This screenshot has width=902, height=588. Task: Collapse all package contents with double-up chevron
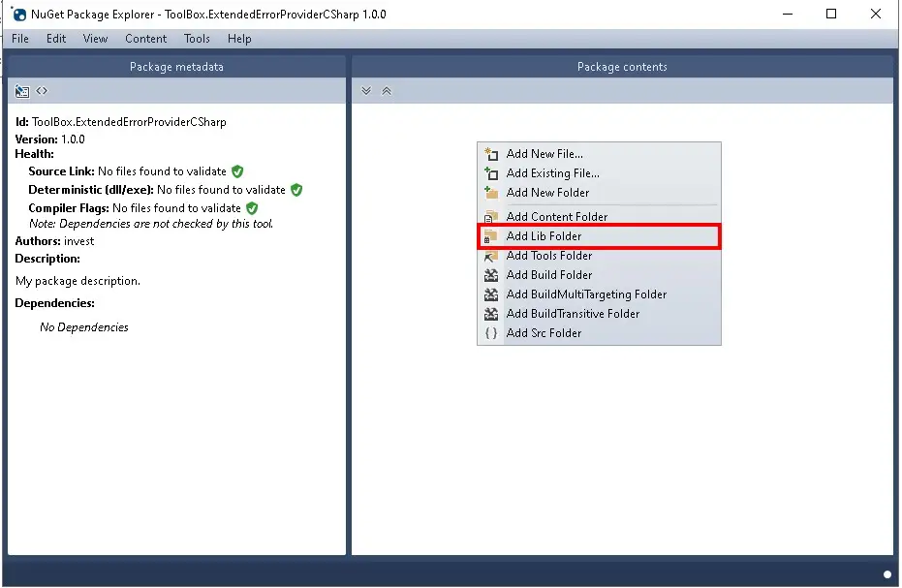(387, 91)
